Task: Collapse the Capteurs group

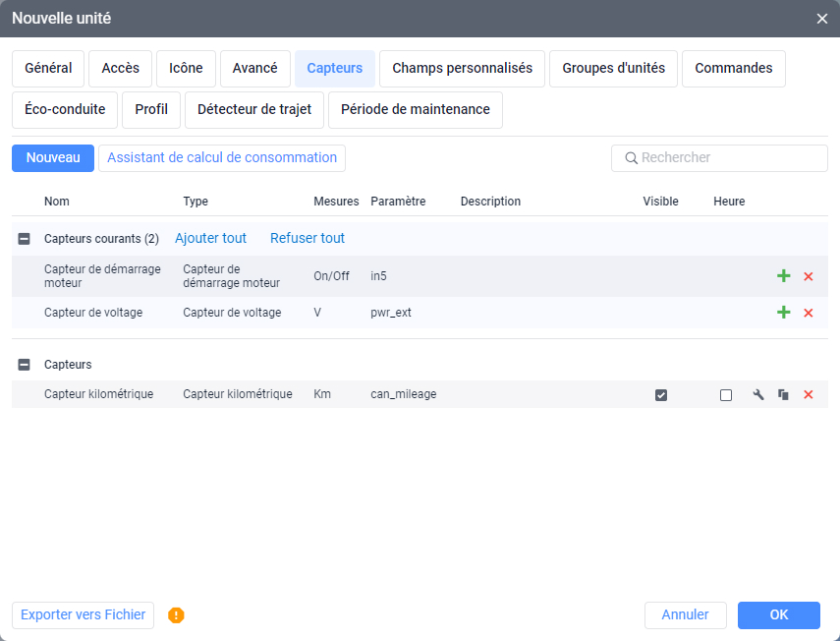Action: (25, 365)
